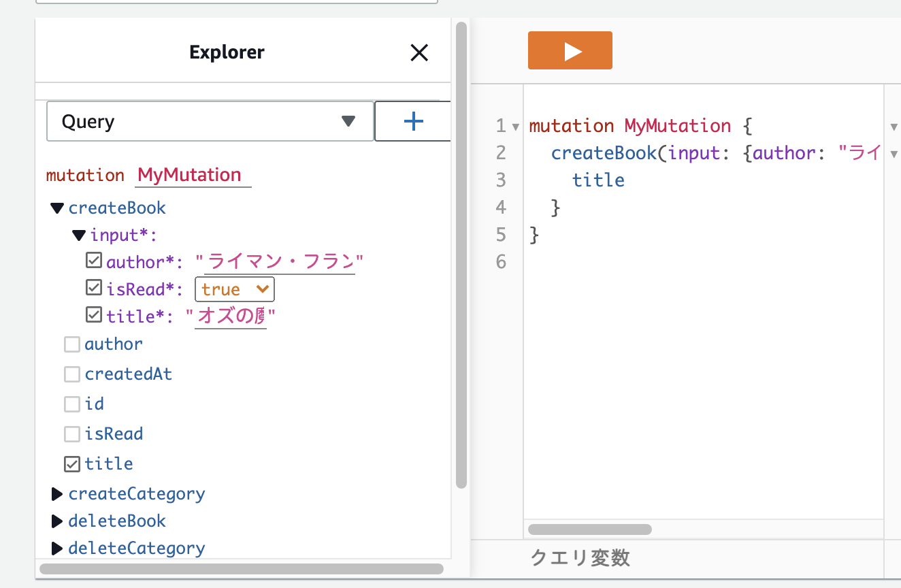This screenshot has width=901, height=588.
Task: Collapse the createBook mutation node
Action: (57, 208)
